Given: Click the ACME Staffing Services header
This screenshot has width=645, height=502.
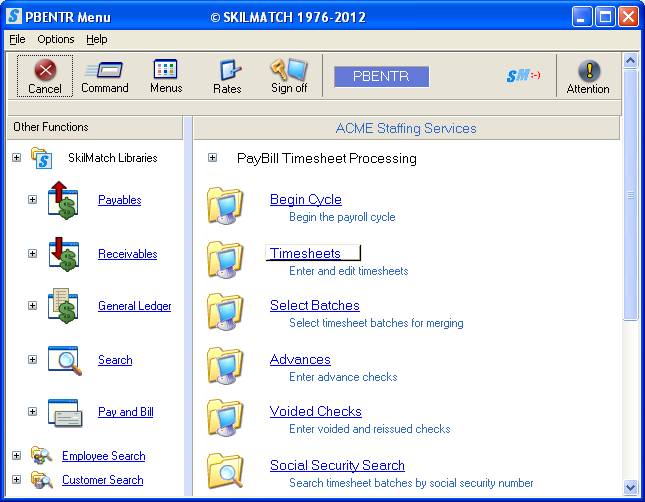Looking at the screenshot, I should point(406,128).
